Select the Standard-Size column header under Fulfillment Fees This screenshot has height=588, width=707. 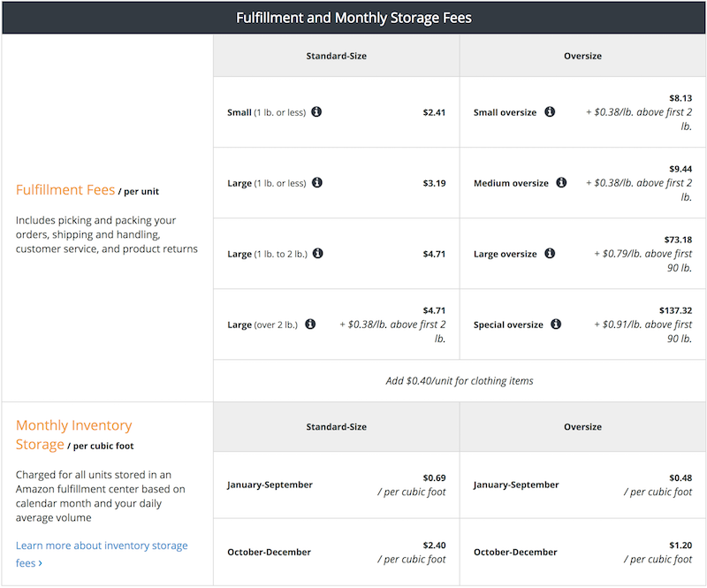click(x=336, y=56)
